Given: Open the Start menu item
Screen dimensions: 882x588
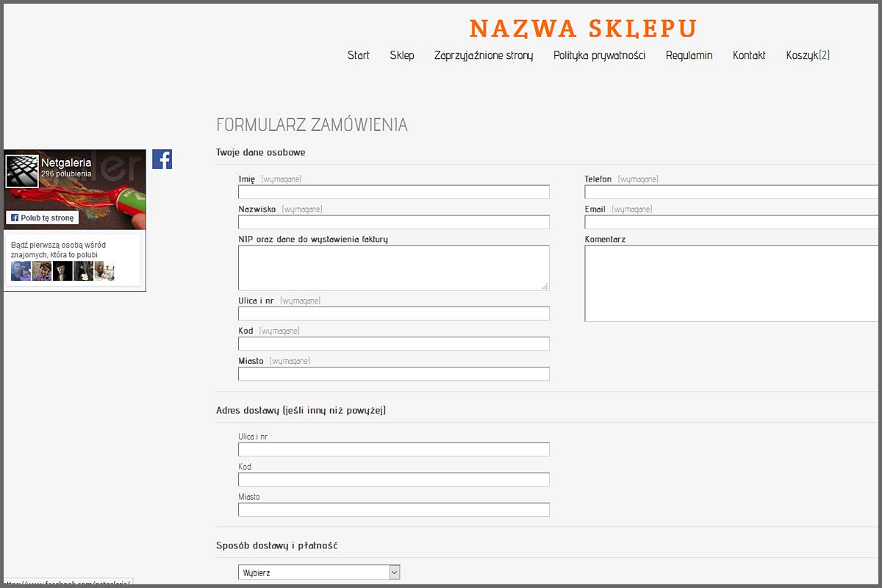Looking at the screenshot, I should (x=358, y=55).
